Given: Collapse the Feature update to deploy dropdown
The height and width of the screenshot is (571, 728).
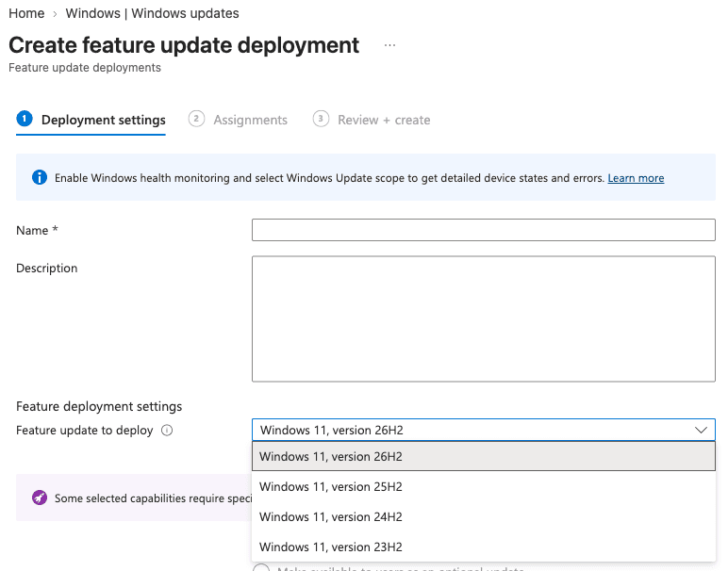Looking at the screenshot, I should click(484, 430).
